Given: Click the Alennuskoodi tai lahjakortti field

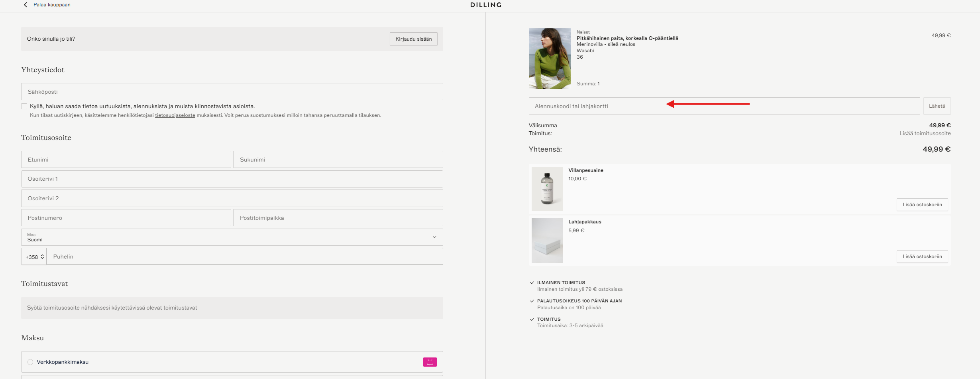Looking at the screenshot, I should (724, 106).
